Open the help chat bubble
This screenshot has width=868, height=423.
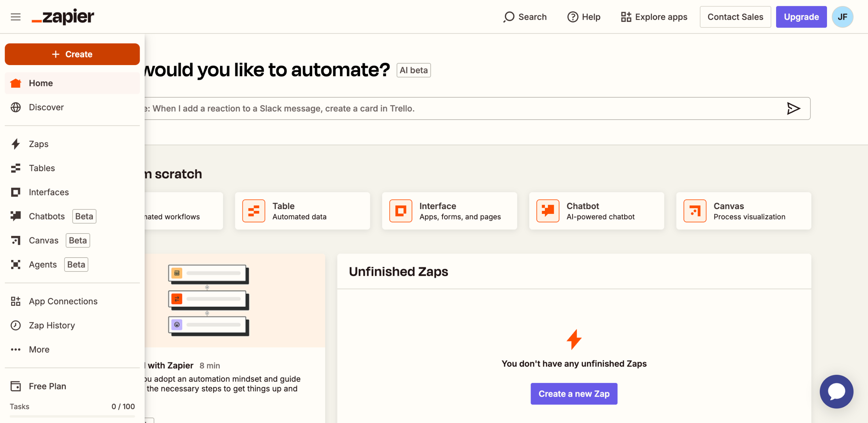coord(836,391)
